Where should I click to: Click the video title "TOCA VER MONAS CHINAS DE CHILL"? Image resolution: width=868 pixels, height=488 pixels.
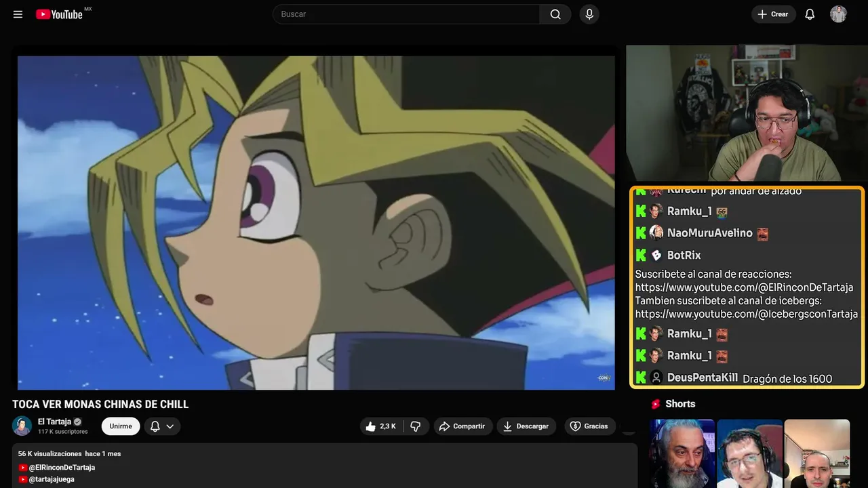pyautogui.click(x=100, y=405)
